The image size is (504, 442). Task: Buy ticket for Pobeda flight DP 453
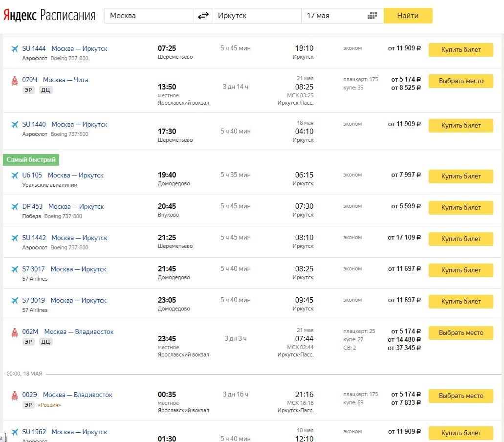[x=460, y=208]
